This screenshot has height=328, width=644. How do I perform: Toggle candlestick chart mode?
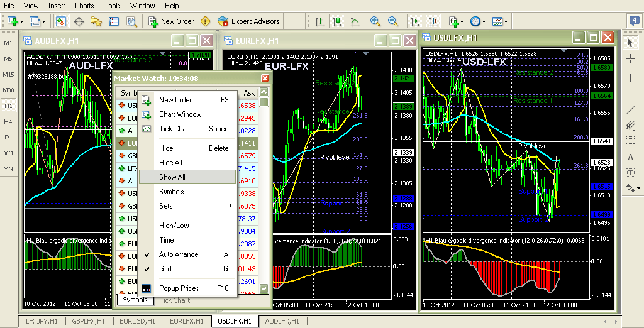337,21
